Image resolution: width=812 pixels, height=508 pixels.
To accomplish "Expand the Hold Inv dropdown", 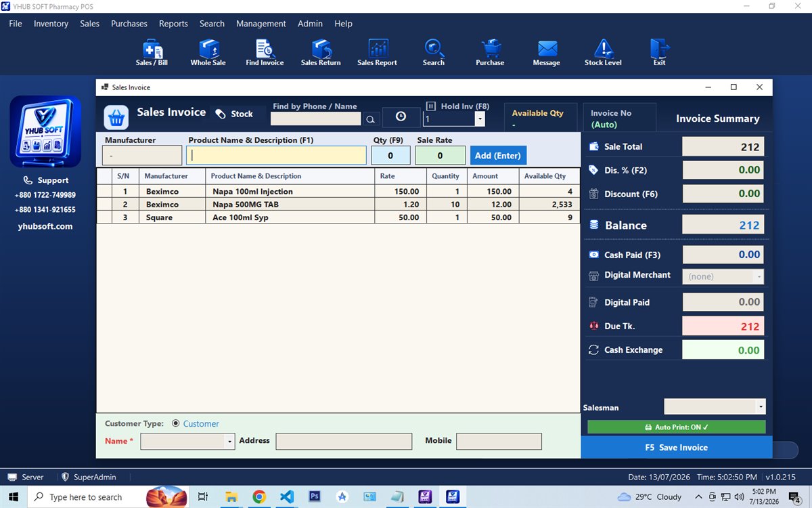I will click(x=480, y=119).
